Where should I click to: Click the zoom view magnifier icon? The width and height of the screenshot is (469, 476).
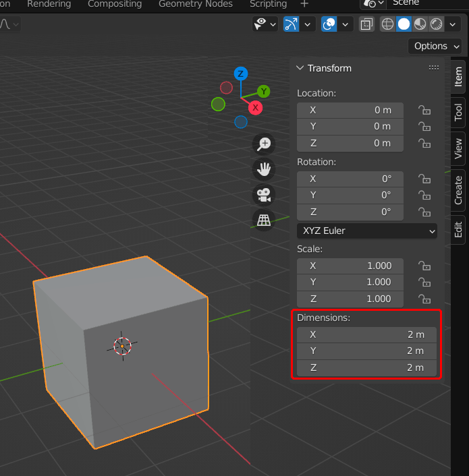point(264,144)
